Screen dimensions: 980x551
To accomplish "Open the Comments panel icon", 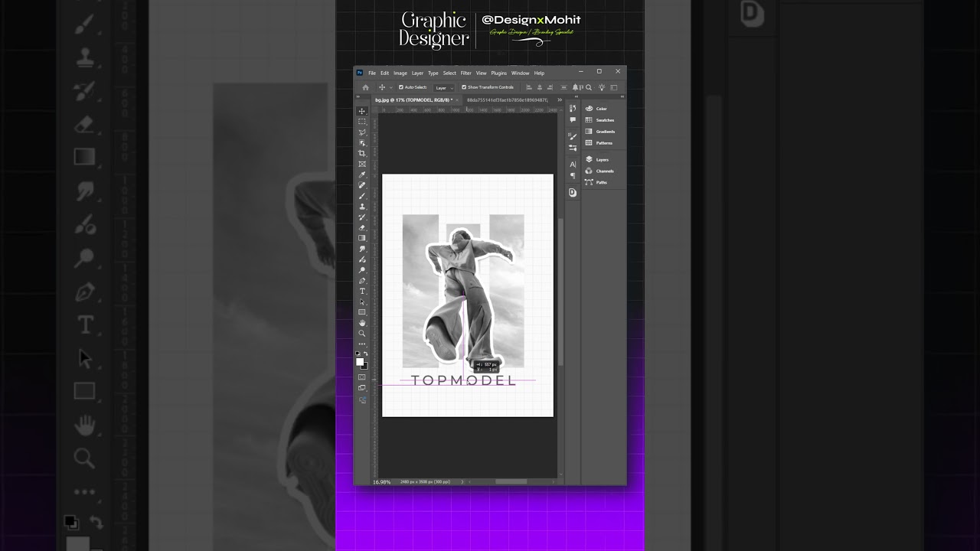I will click(x=573, y=120).
